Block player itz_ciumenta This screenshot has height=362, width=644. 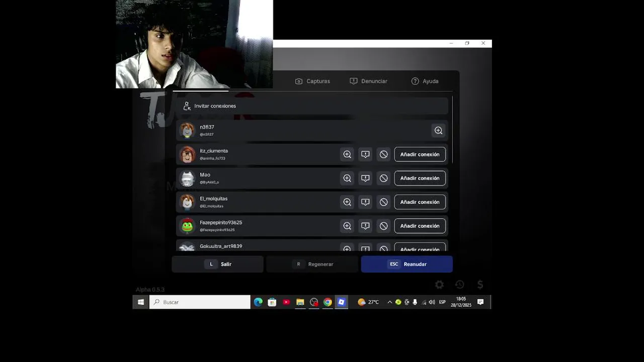[383, 154]
